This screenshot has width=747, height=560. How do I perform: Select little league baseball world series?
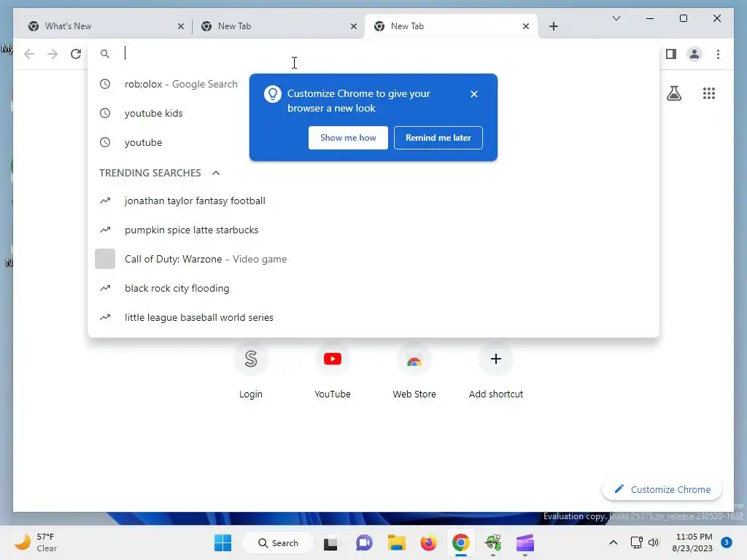(373, 316)
